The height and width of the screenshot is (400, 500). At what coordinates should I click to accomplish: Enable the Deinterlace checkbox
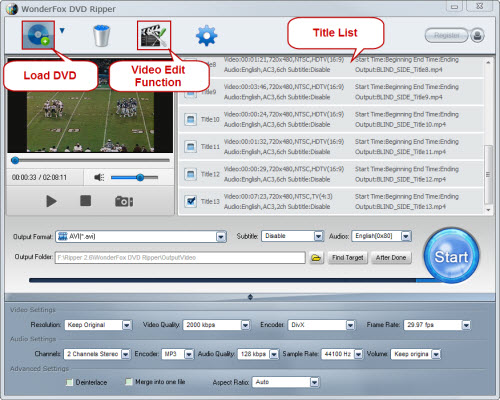coord(69,382)
